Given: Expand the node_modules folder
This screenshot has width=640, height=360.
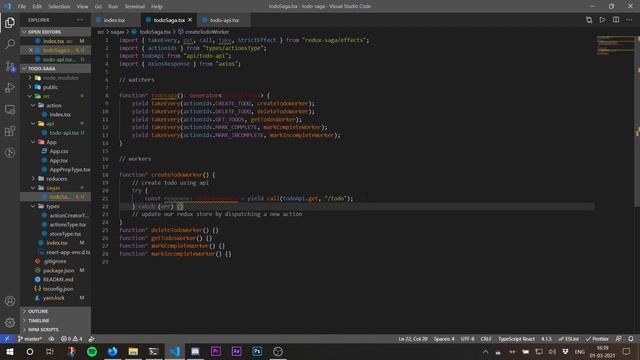Looking at the screenshot, I should click(56, 78).
